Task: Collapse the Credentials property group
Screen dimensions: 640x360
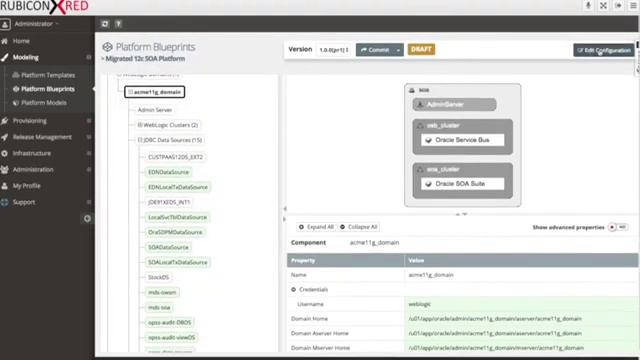Action: (293, 289)
